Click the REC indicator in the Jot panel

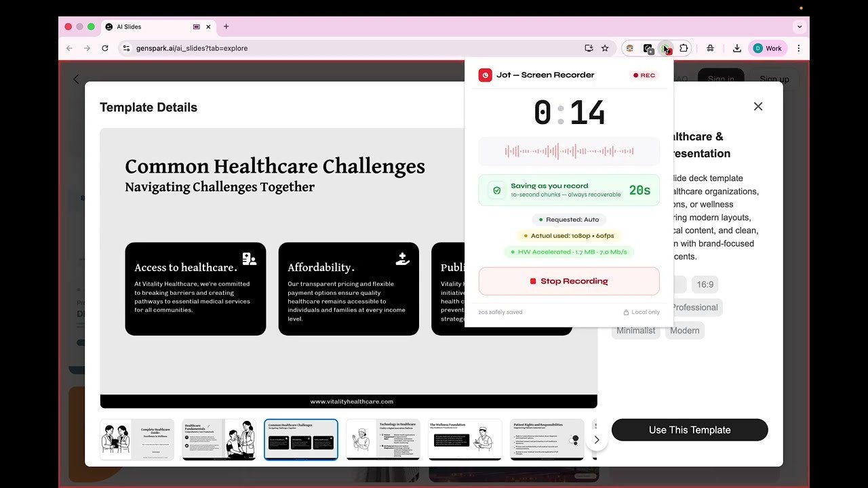tap(643, 75)
